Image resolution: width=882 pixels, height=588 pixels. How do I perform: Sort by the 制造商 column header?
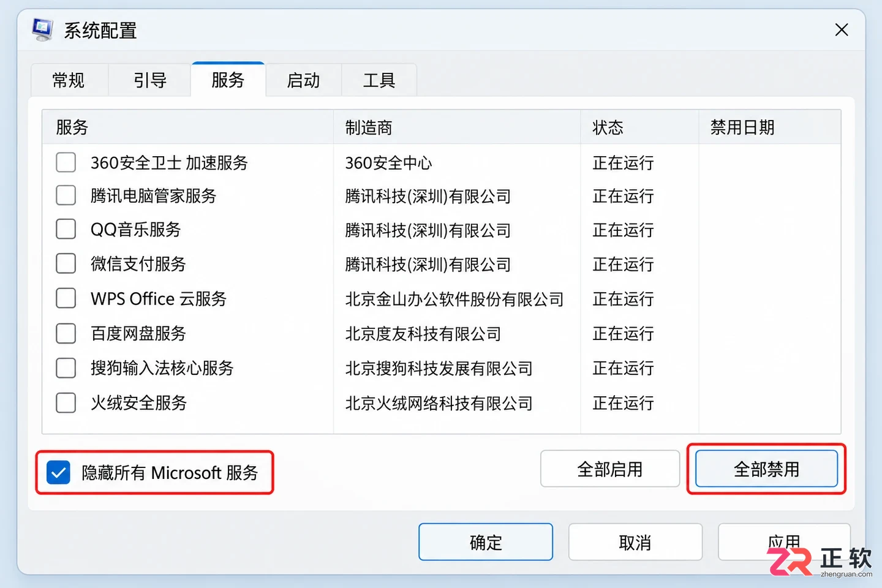pyautogui.click(x=457, y=127)
